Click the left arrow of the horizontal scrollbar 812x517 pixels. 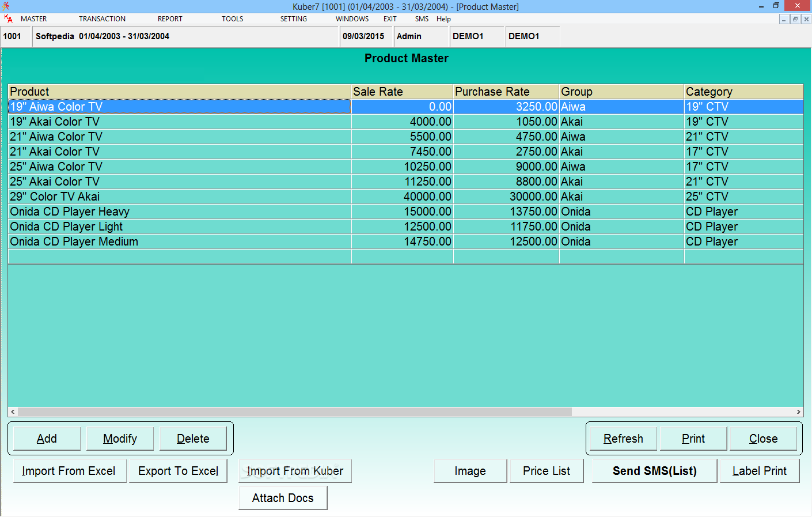click(x=13, y=412)
